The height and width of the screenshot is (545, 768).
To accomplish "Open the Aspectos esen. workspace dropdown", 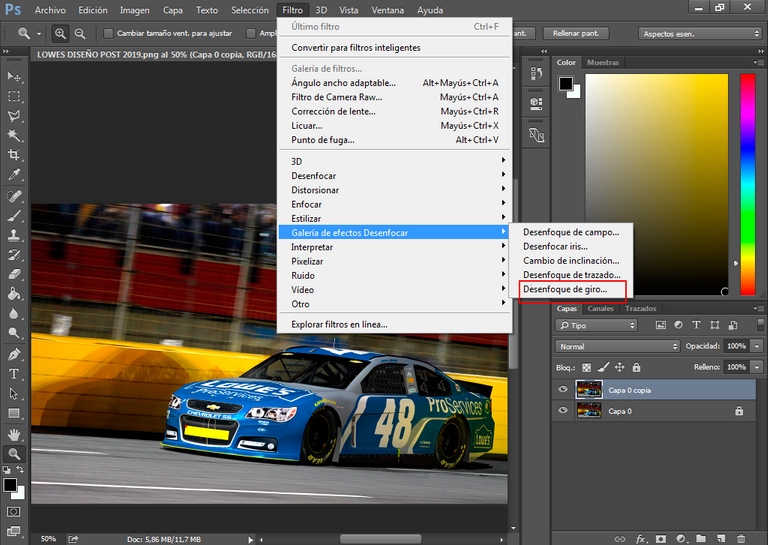I will pyautogui.click(x=700, y=34).
